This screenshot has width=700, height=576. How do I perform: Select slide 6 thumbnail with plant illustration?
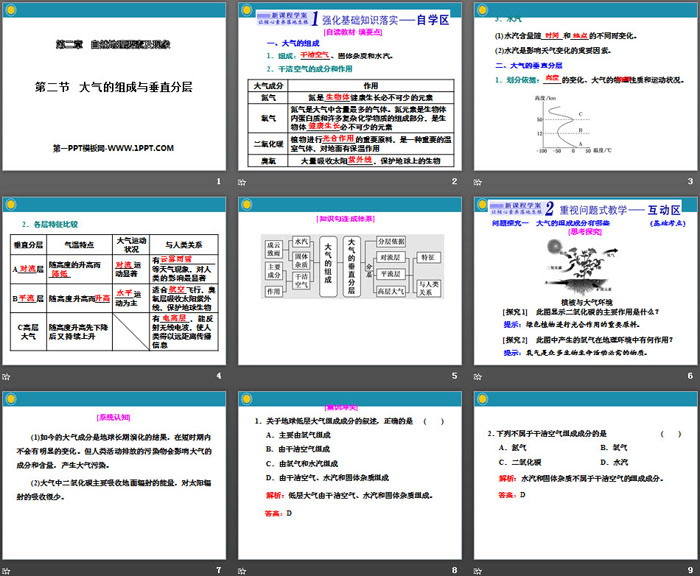point(585,281)
